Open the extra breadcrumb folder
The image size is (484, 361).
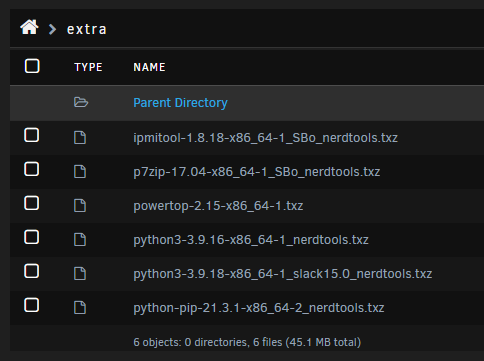coord(86,29)
